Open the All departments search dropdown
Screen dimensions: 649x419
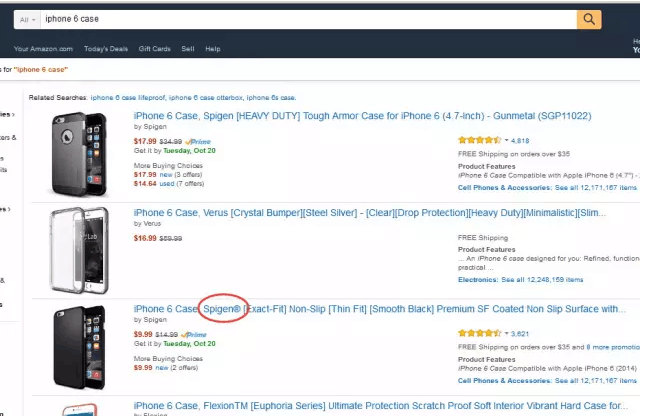(27, 19)
